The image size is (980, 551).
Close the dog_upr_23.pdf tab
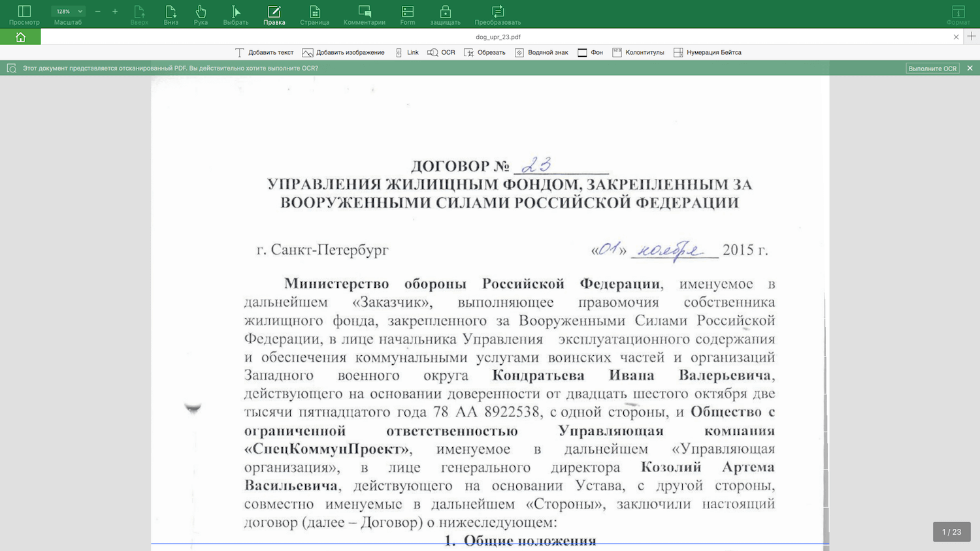click(956, 37)
